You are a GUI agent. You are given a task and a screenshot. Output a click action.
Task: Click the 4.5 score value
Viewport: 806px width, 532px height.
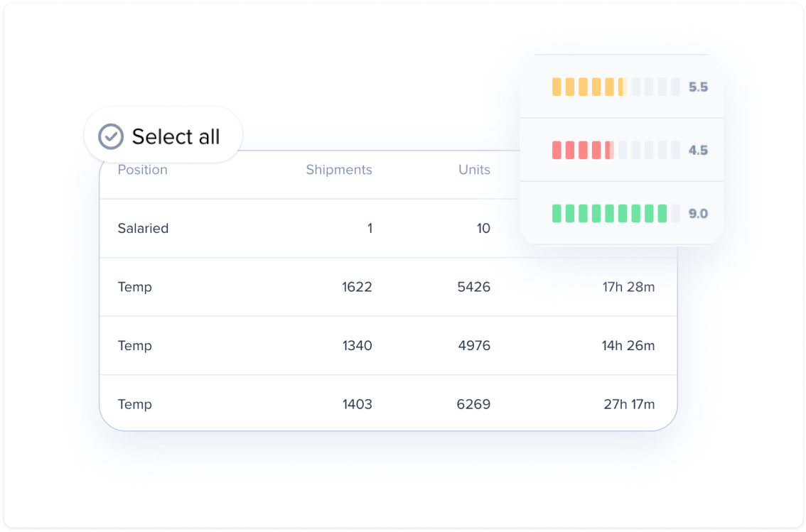pos(698,151)
